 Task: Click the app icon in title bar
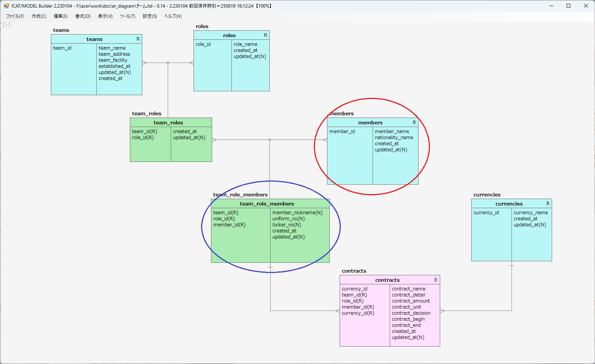6,6
